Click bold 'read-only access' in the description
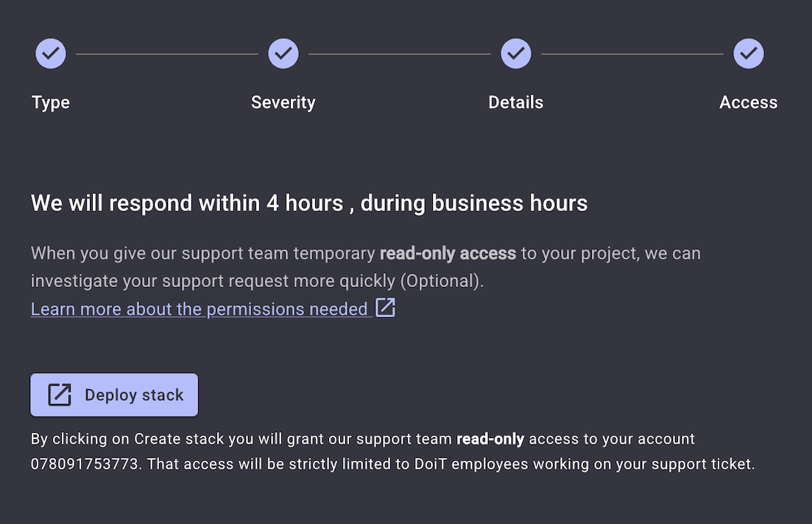Viewport: 812px width, 524px height. [x=448, y=254]
